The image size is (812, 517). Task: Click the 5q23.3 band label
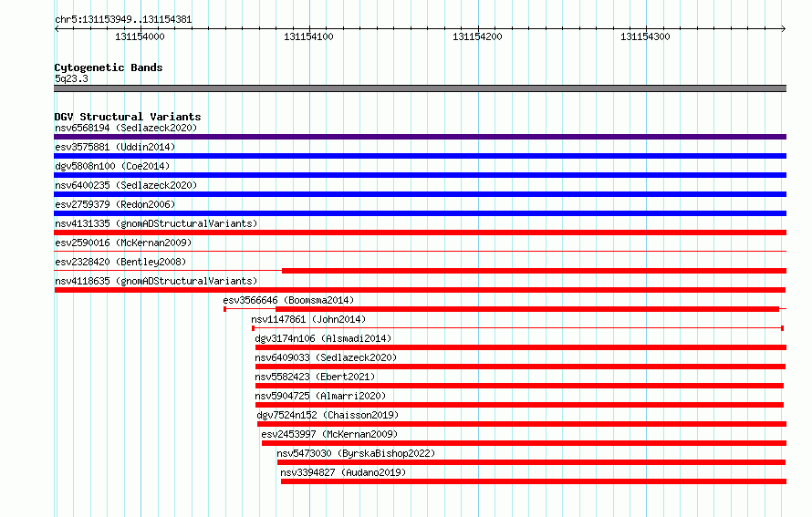pyautogui.click(x=71, y=78)
